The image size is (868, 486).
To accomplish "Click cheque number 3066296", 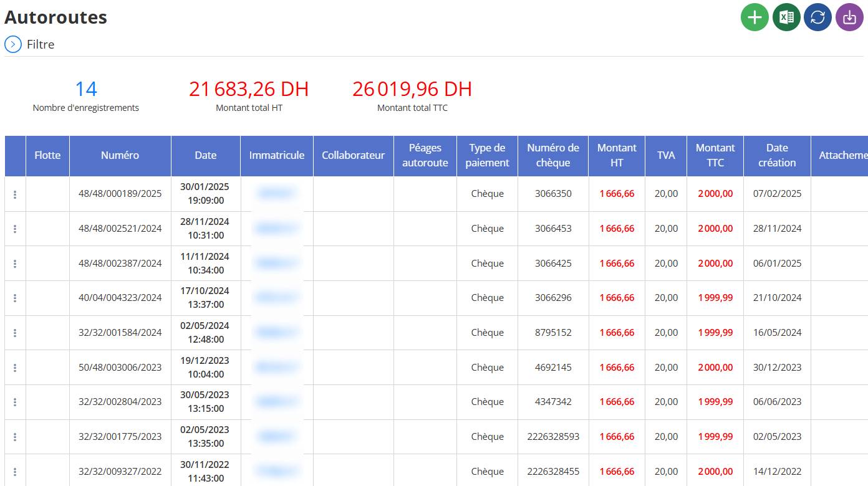I will [x=553, y=298].
